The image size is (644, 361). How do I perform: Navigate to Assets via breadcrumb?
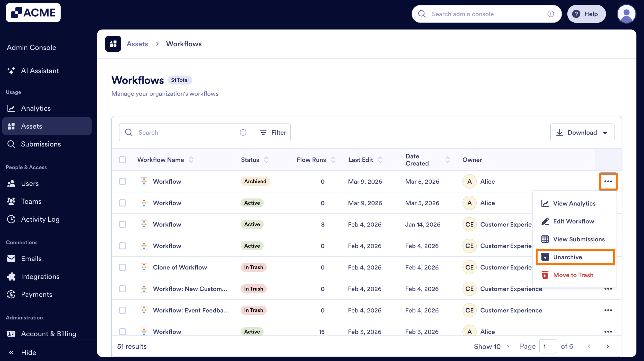(x=137, y=44)
